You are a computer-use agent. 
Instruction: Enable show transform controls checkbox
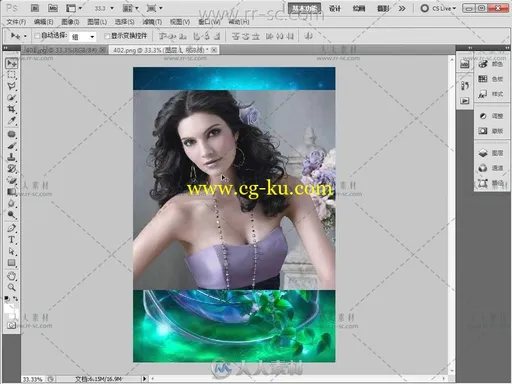[x=107, y=36]
